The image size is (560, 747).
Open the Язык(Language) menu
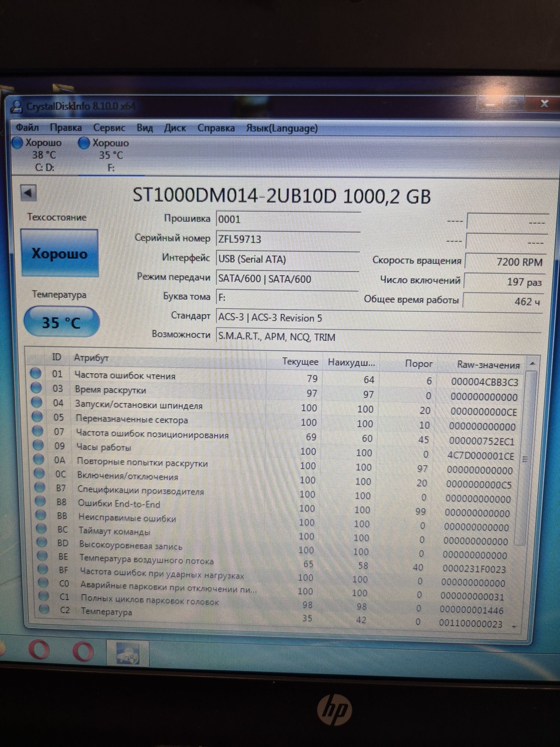281,128
